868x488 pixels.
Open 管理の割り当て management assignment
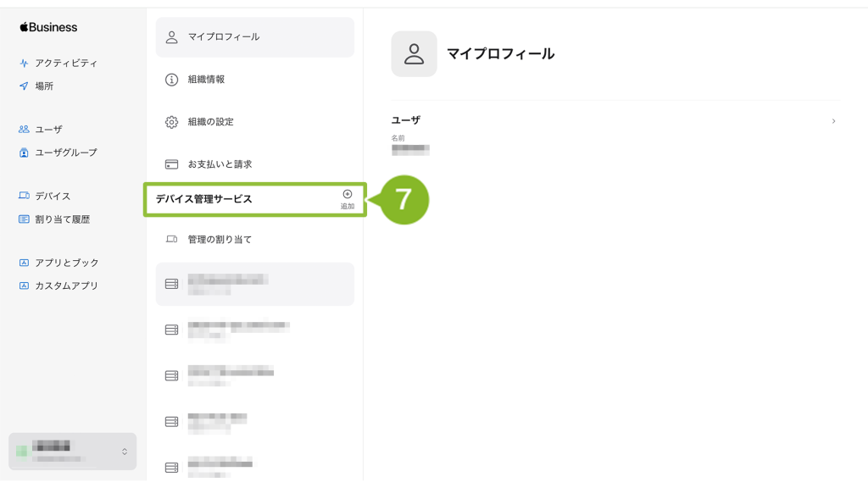click(x=254, y=240)
